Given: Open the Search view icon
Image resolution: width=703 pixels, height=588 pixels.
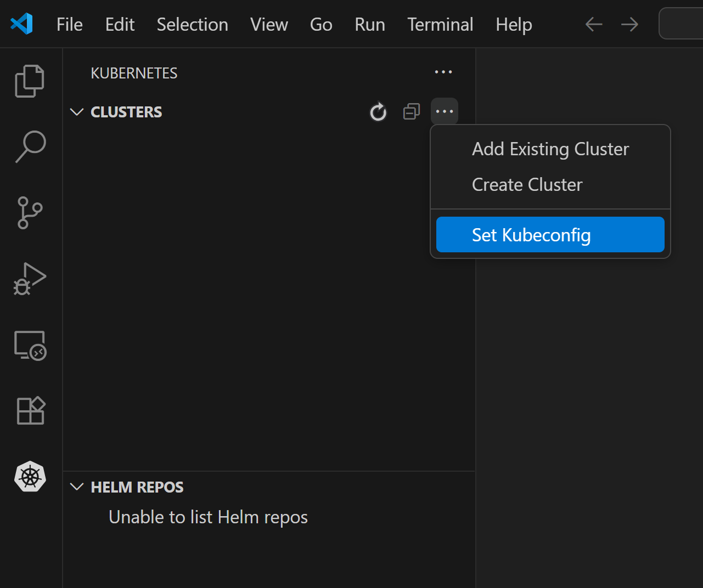Looking at the screenshot, I should 30,146.
